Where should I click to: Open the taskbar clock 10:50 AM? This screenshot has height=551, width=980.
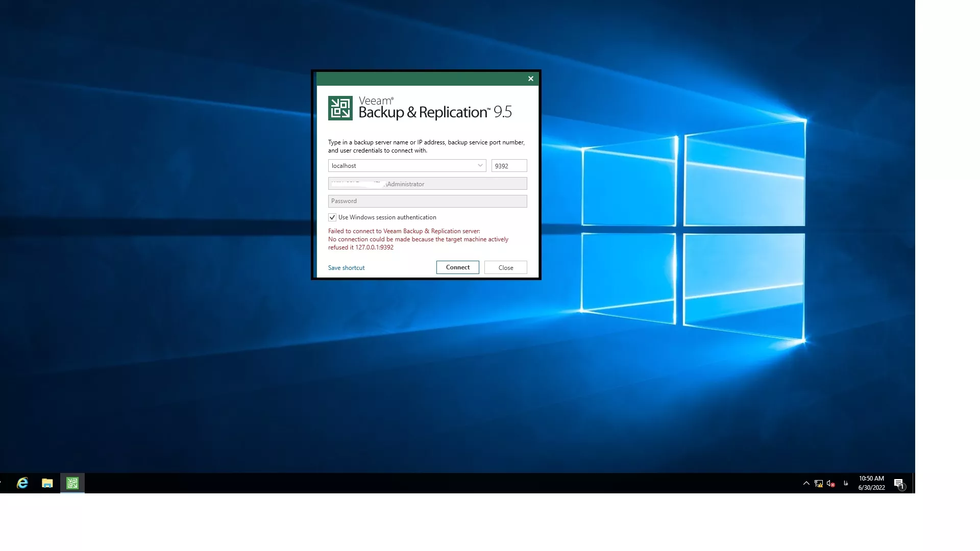(871, 483)
